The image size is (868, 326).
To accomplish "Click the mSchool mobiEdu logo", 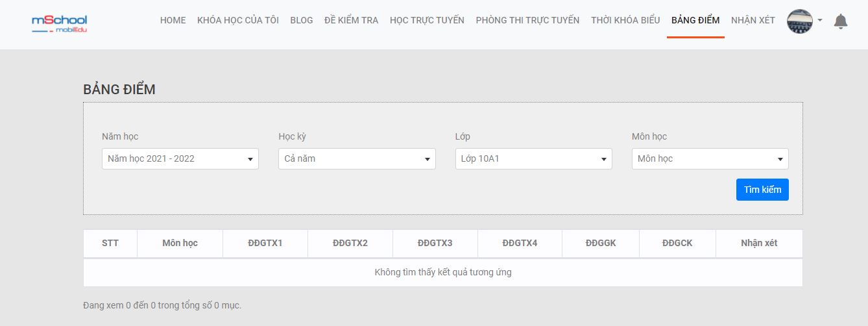I will pos(59,23).
